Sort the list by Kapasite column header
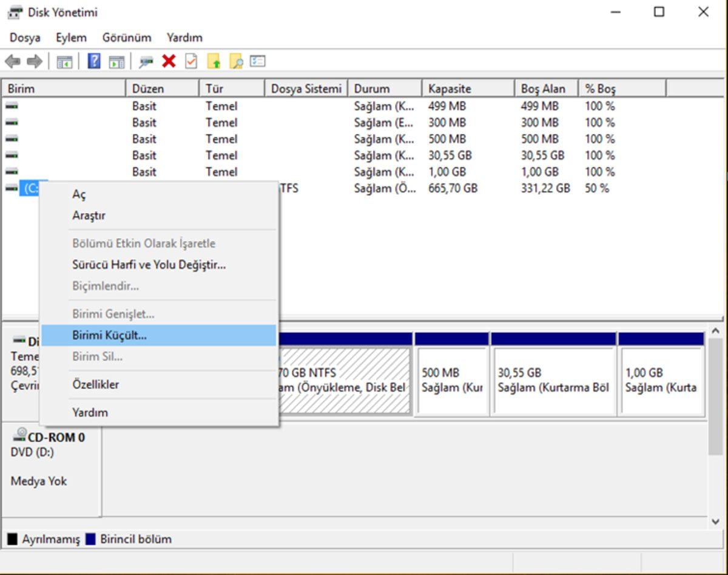The image size is (728, 575). coord(449,89)
